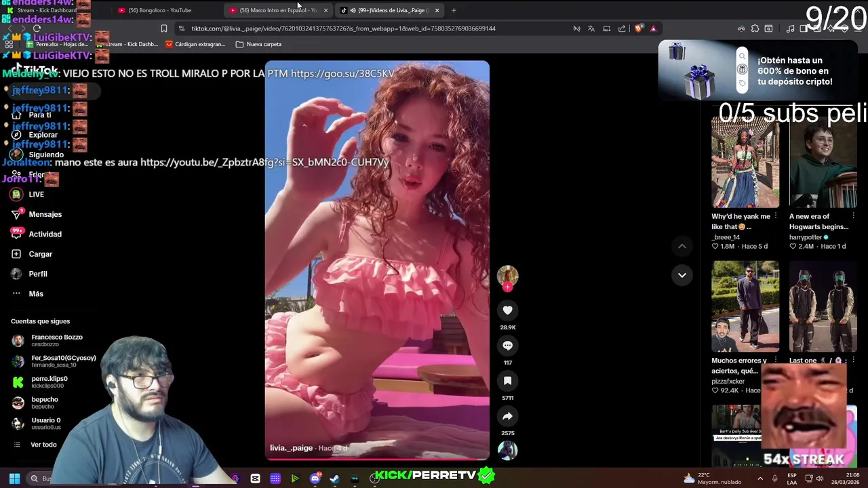The height and width of the screenshot is (488, 868).
Task: Open 'Muchos errores y aciertos' video thumbnail
Action: pyautogui.click(x=745, y=306)
